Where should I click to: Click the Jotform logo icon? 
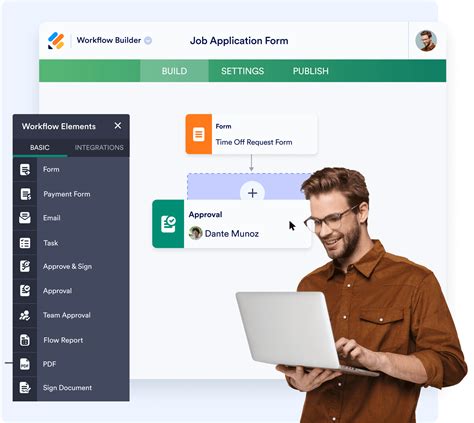(56, 41)
